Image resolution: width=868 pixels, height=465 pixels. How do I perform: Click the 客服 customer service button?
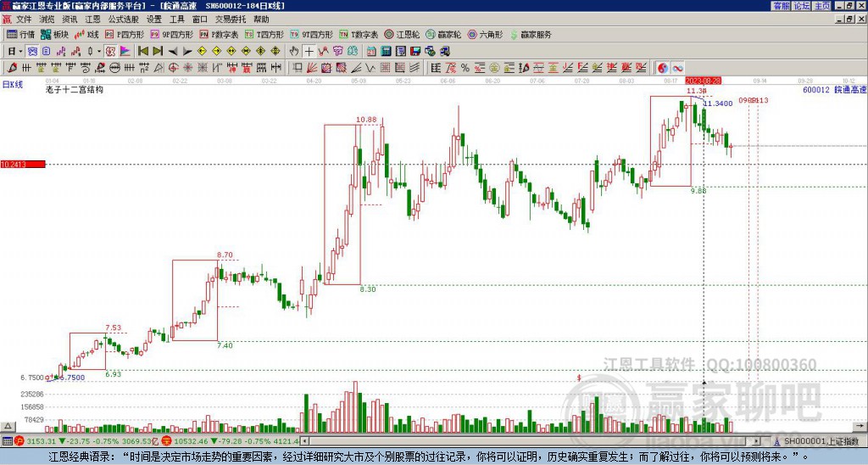click(781, 6)
